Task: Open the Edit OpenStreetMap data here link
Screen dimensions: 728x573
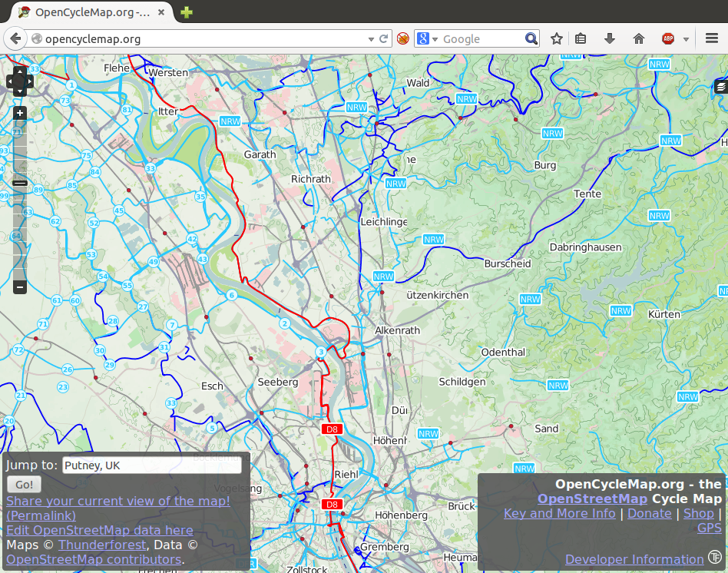Action: coord(100,530)
